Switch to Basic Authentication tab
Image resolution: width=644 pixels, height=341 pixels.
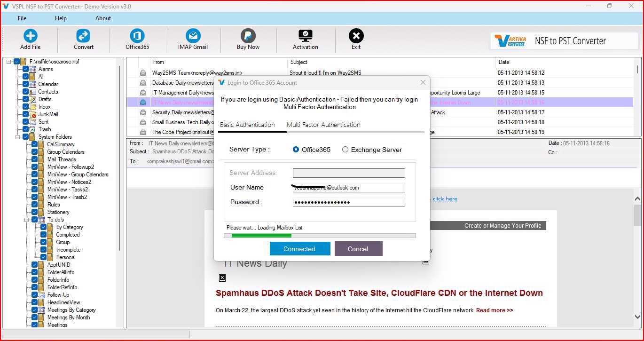coord(247,125)
